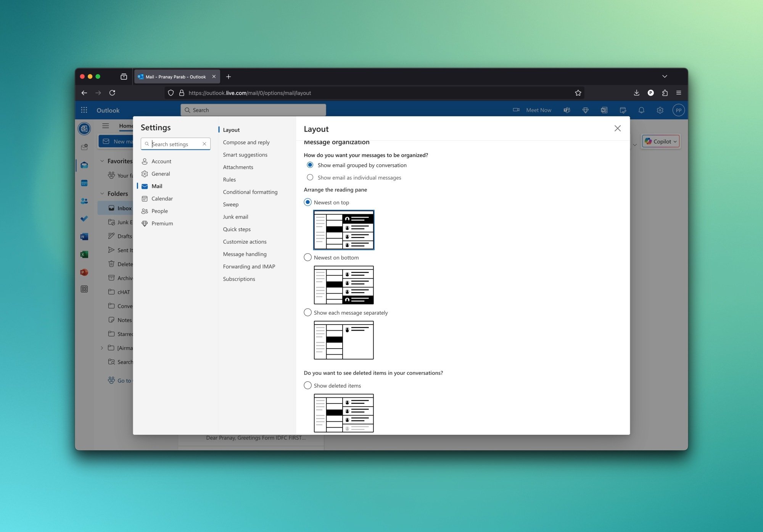763x532 pixels.
Task: Open the My Day calendar-check icon
Action: coord(623,110)
